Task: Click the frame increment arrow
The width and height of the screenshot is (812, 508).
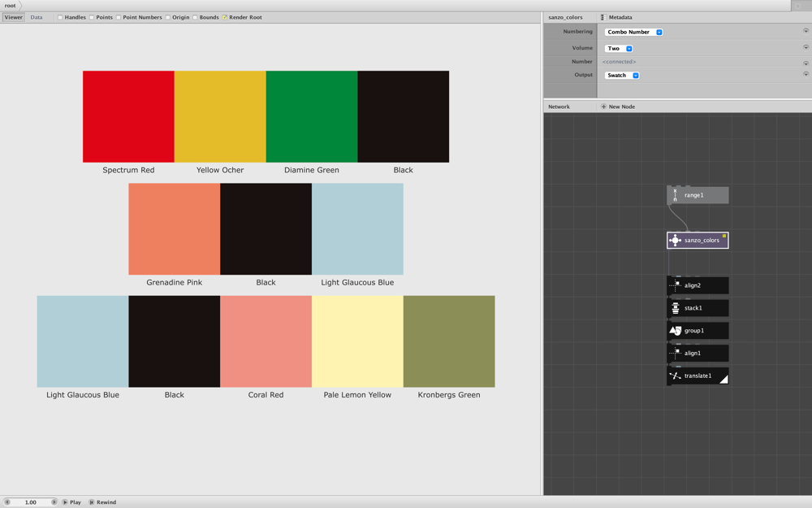Action: (x=54, y=502)
